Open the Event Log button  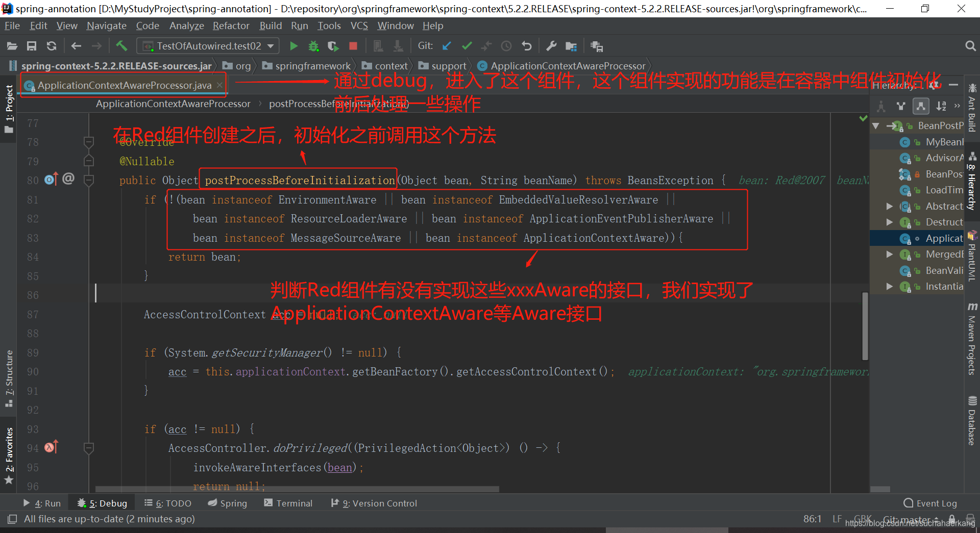coord(930,503)
